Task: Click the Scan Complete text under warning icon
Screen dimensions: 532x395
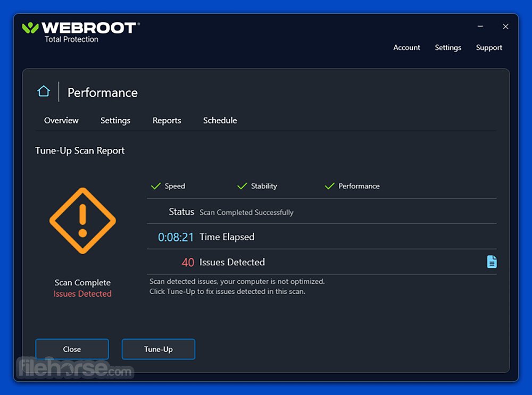Action: (x=82, y=283)
